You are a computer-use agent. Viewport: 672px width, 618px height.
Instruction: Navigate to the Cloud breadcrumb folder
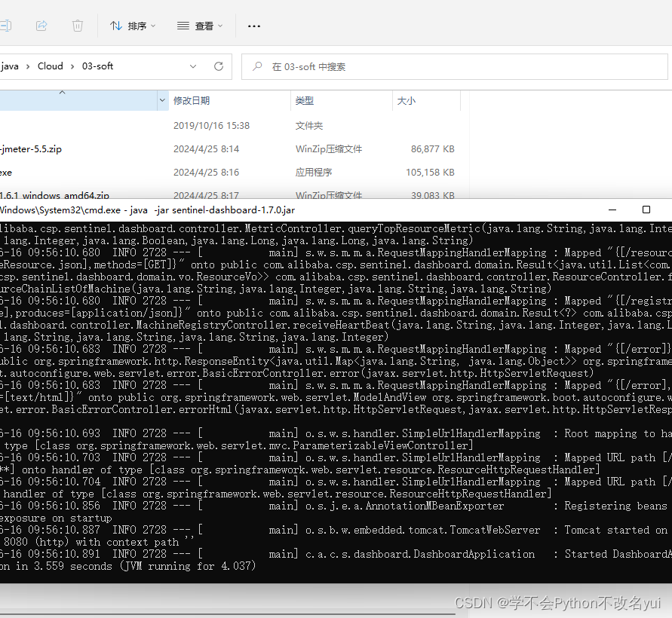click(50, 66)
